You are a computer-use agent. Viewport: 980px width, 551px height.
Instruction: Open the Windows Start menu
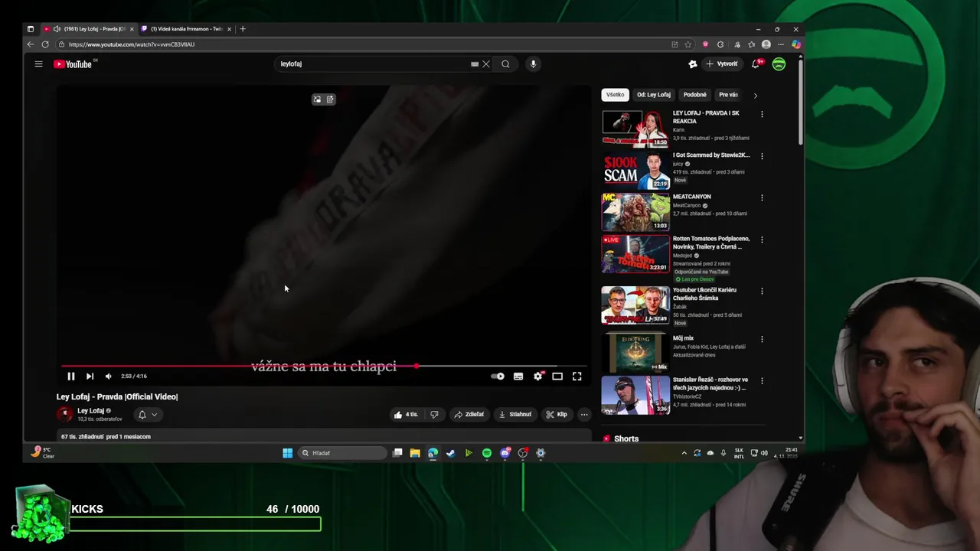click(287, 453)
